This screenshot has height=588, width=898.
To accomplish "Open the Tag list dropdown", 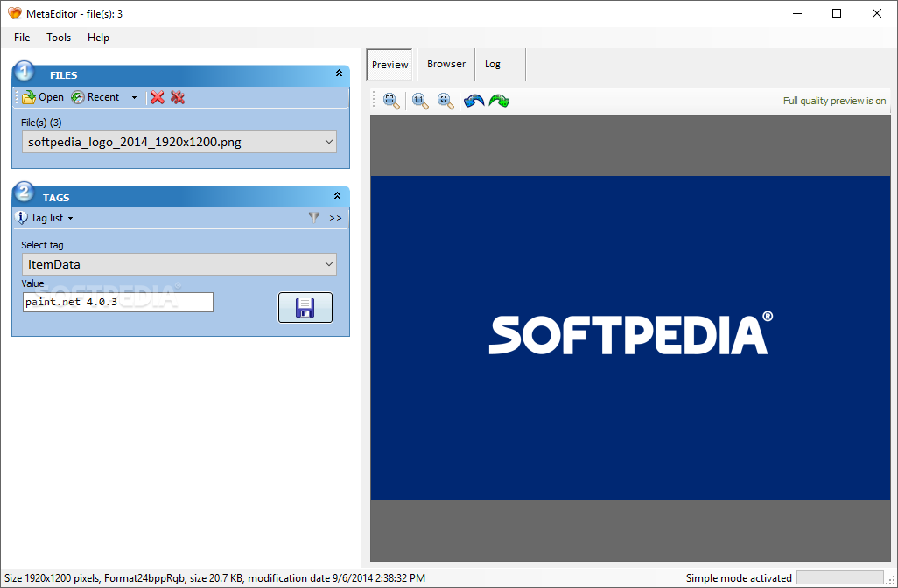I will pyautogui.click(x=51, y=218).
